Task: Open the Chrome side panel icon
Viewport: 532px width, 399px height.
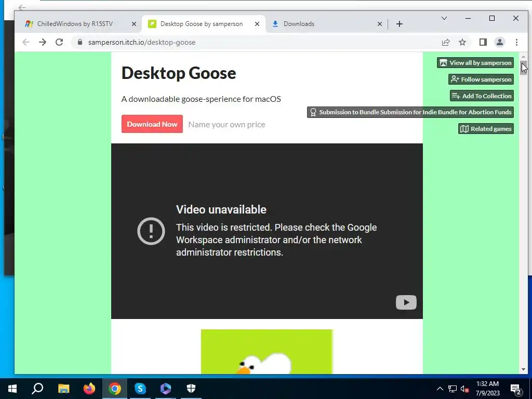Action: click(x=483, y=42)
